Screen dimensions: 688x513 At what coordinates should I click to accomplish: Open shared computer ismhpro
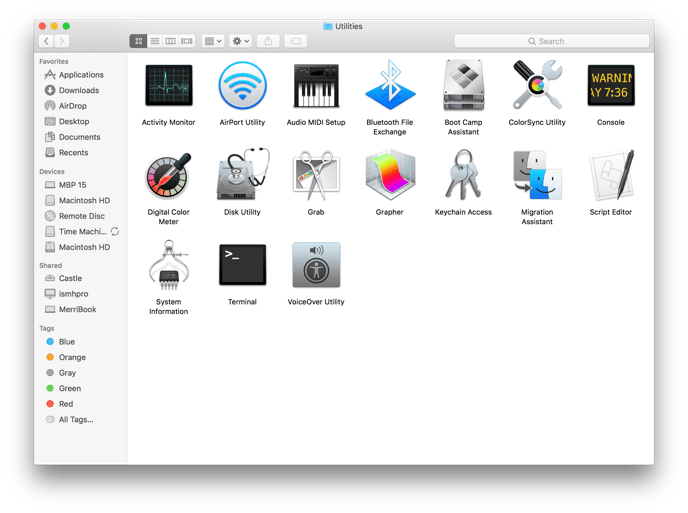point(80,294)
